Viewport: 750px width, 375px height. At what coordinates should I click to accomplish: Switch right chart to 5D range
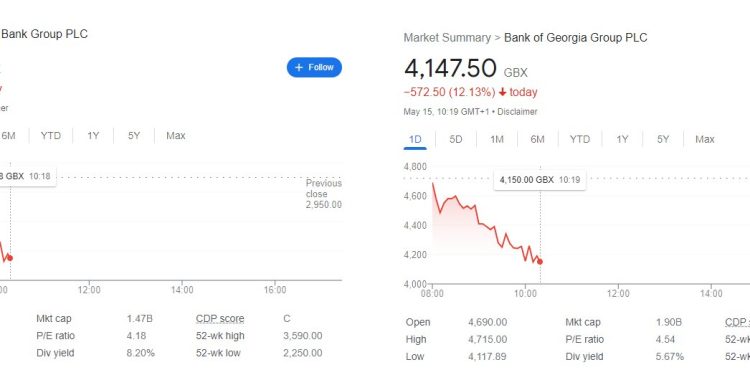[456, 139]
